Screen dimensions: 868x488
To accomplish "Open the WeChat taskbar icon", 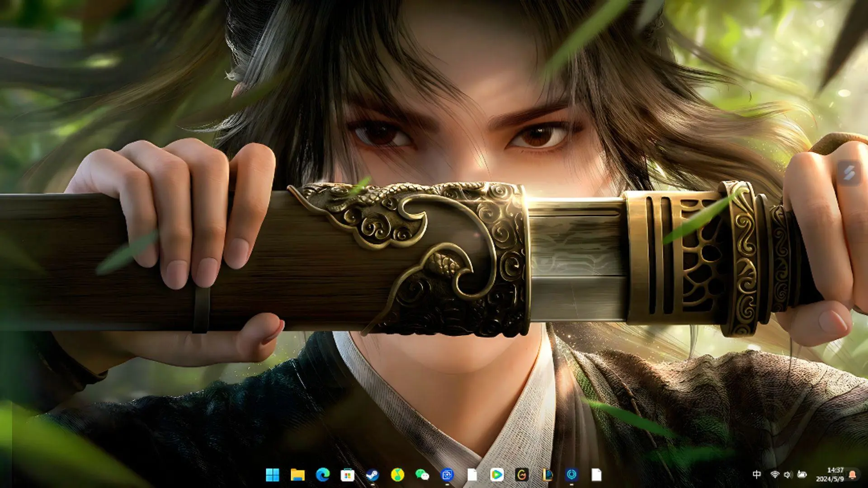I will pos(422,474).
